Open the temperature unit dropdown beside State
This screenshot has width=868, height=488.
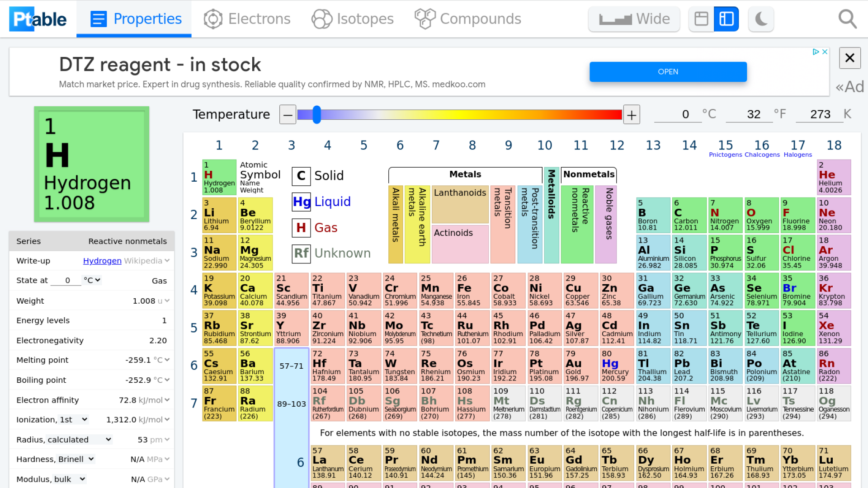(x=92, y=280)
